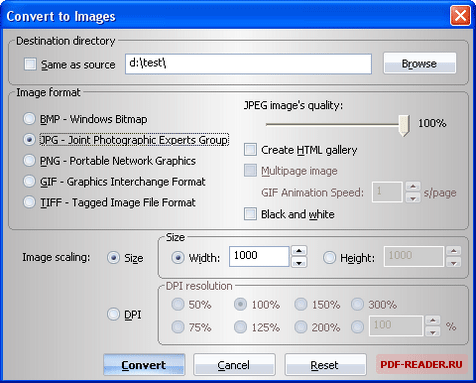Click the custom DPI percentage field
Image resolution: width=476 pixels, height=383 pixels.
396,326
